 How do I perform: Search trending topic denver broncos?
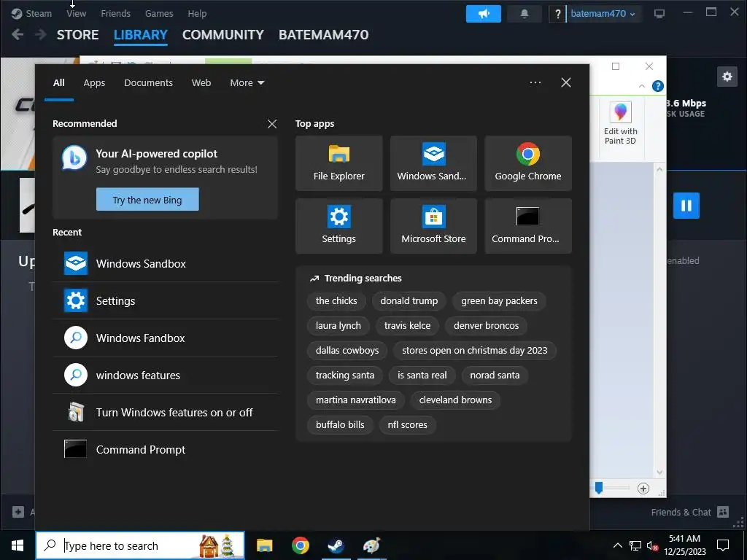click(486, 326)
